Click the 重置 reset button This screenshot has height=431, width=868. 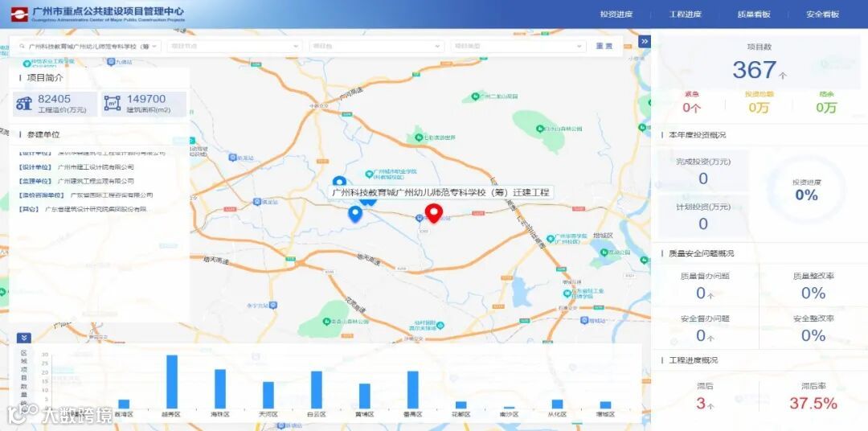tap(604, 47)
